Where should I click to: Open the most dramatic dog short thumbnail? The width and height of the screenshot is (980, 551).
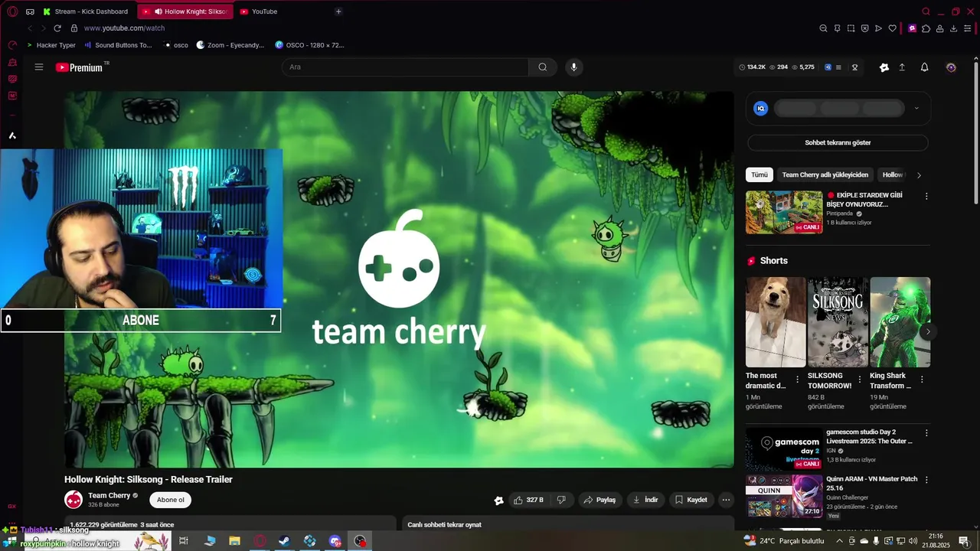tap(776, 322)
